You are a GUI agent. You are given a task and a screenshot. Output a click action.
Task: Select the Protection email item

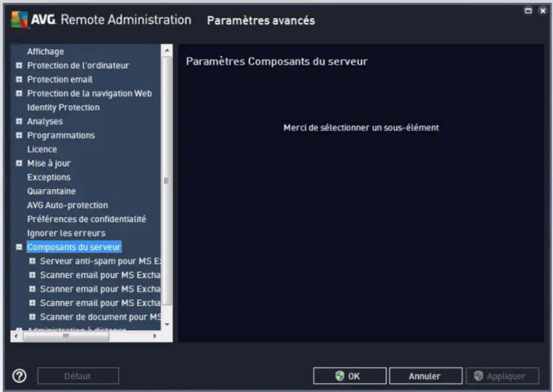[x=60, y=79]
